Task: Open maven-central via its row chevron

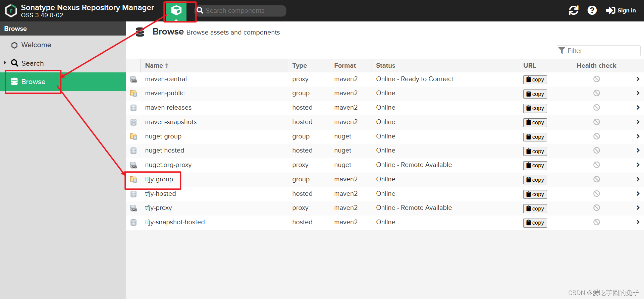Action: 638,79
